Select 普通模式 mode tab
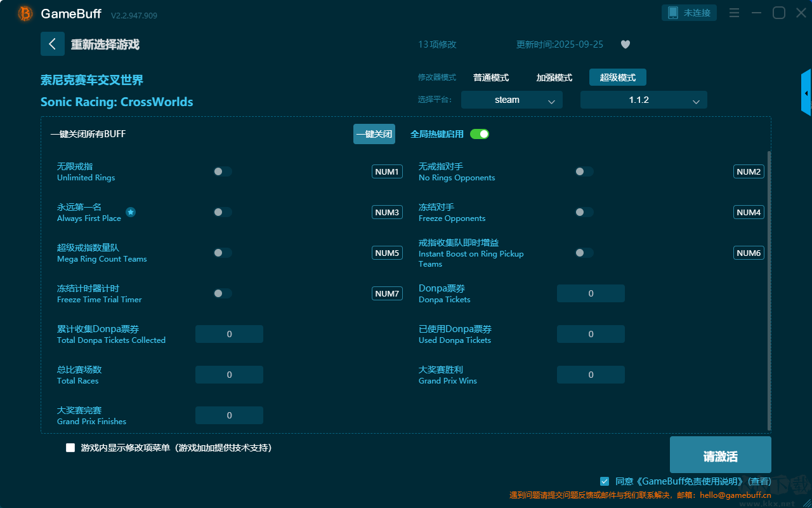The width and height of the screenshot is (812, 508). click(x=491, y=77)
